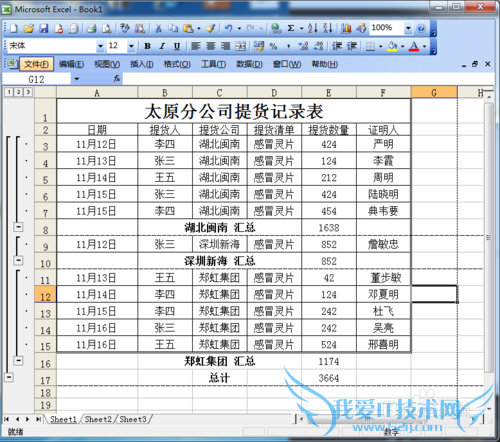Select cell with 邓夏明
The height and width of the screenshot is (442, 500).
coord(383,294)
